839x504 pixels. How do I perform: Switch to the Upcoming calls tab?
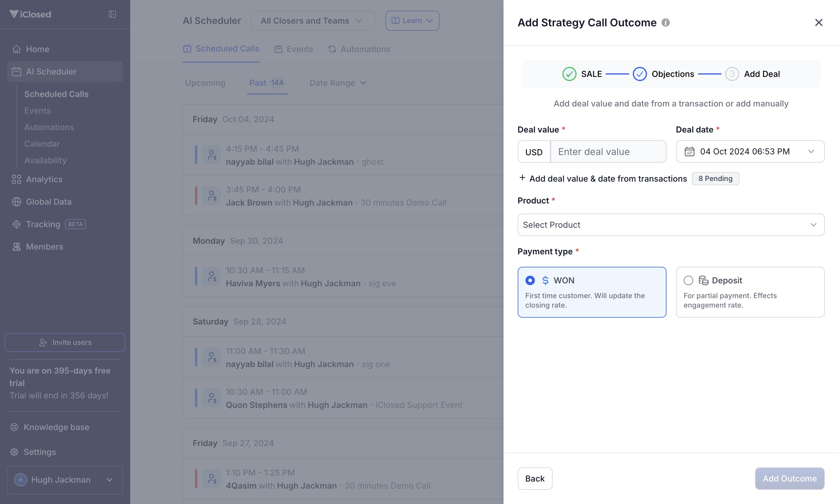[x=205, y=83]
